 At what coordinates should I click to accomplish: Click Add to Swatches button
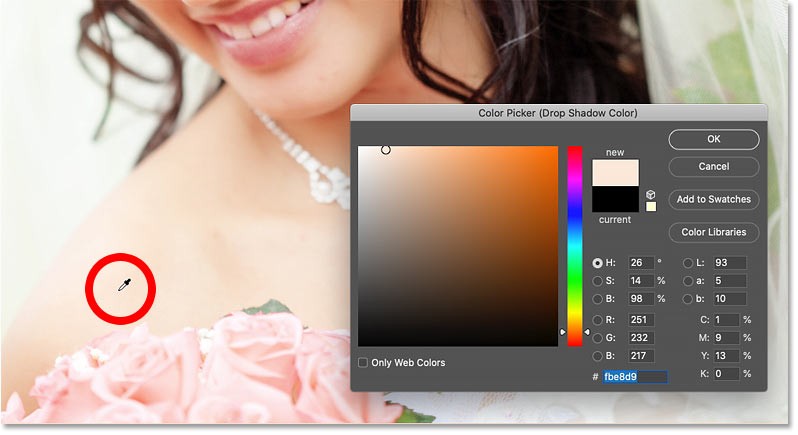(x=714, y=199)
